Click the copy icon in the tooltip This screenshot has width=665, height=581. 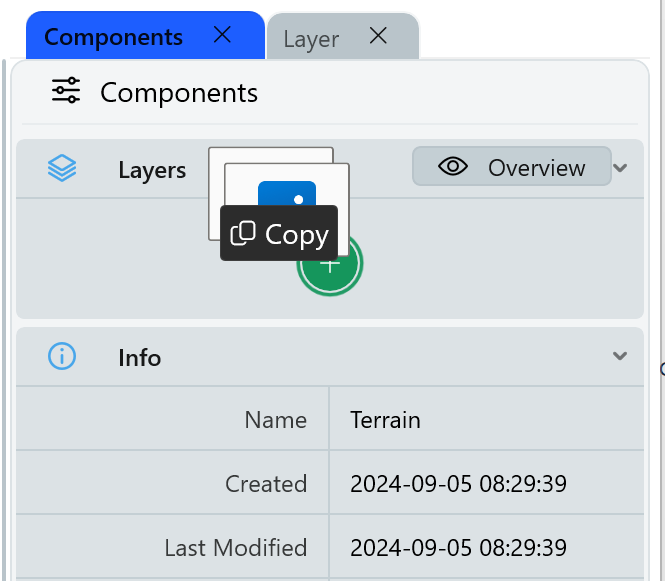coord(243,234)
